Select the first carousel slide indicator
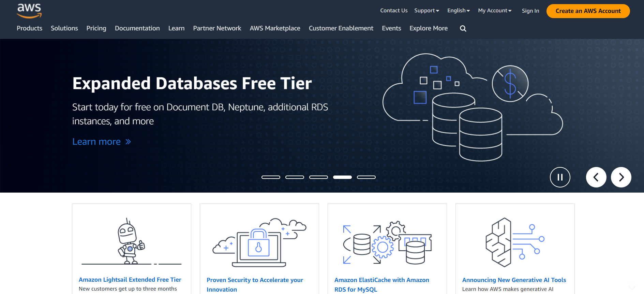 point(271,177)
